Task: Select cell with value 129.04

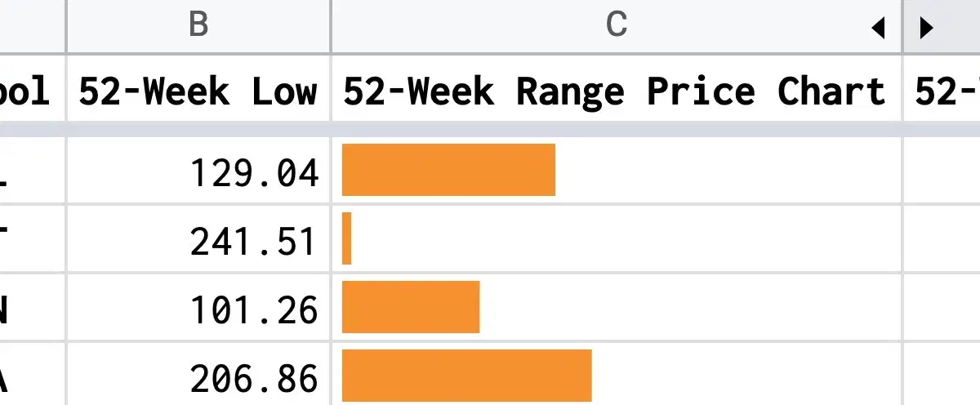Action: tap(198, 171)
